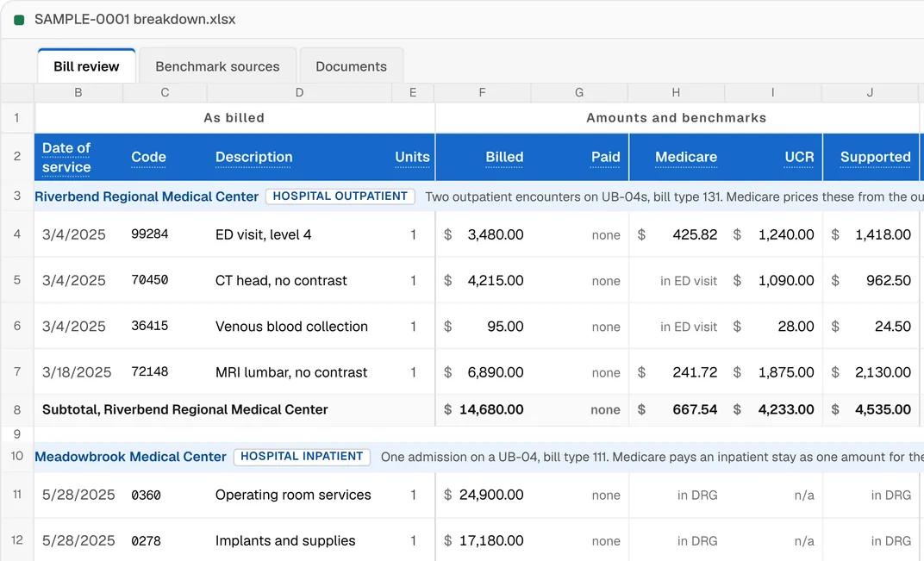Select column E header
Image resolution: width=924 pixels, height=561 pixels.
click(413, 92)
